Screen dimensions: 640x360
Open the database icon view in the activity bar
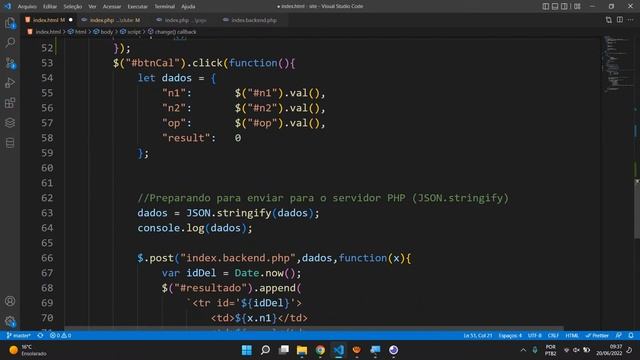(x=10, y=142)
